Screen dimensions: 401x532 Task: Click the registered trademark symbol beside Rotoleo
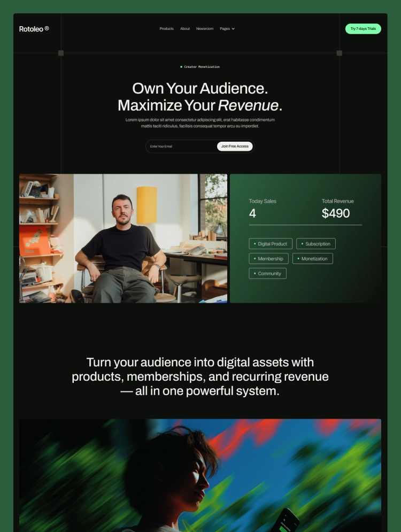coord(47,28)
